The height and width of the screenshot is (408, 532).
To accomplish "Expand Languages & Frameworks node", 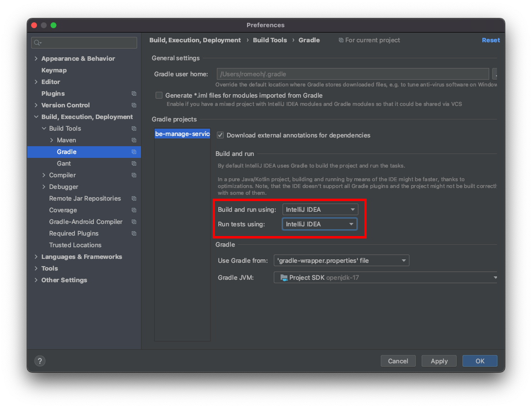I will coord(36,256).
